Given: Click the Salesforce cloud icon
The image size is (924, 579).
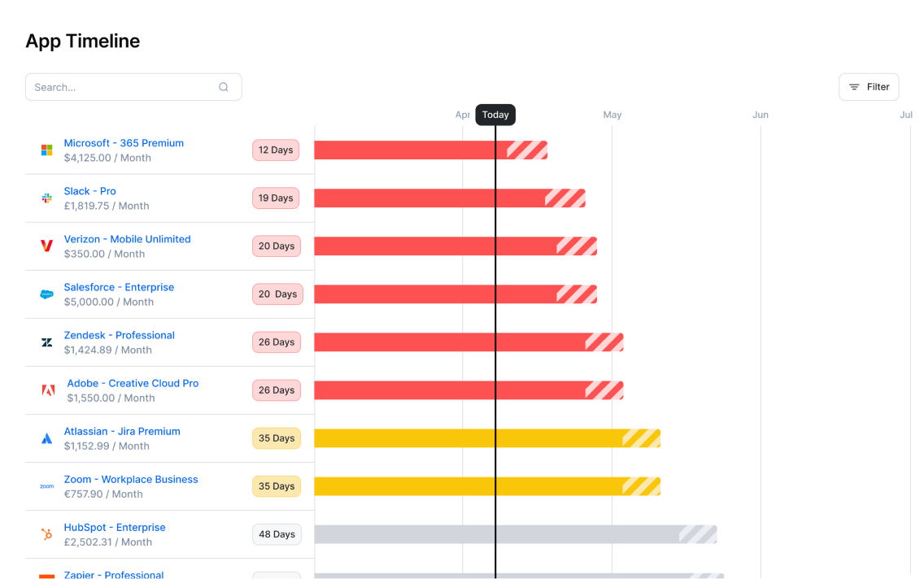Looking at the screenshot, I should pyautogui.click(x=46, y=294).
